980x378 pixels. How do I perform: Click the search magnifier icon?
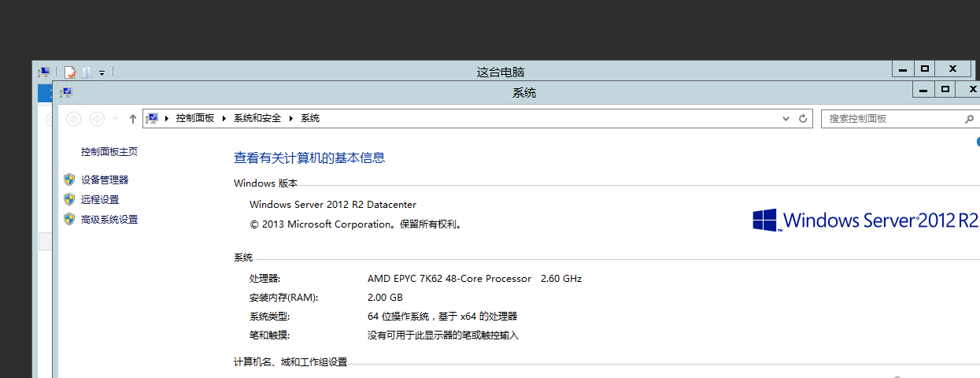(x=969, y=119)
